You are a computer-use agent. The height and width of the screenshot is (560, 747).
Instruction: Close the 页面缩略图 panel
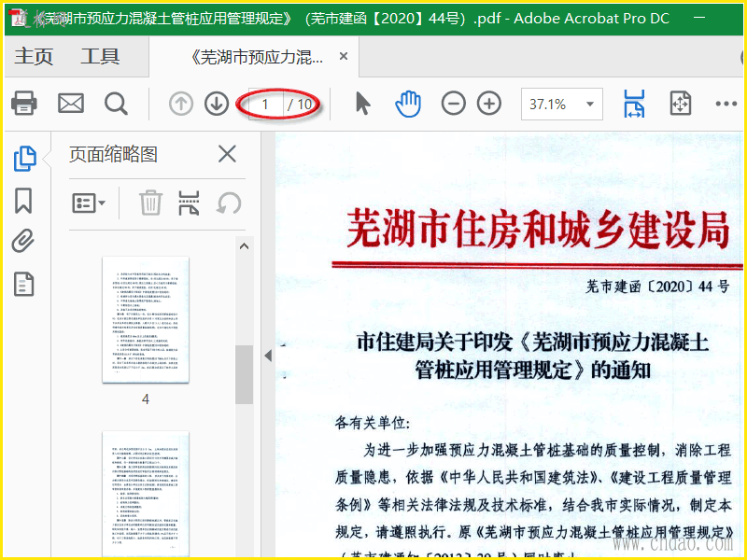227,154
